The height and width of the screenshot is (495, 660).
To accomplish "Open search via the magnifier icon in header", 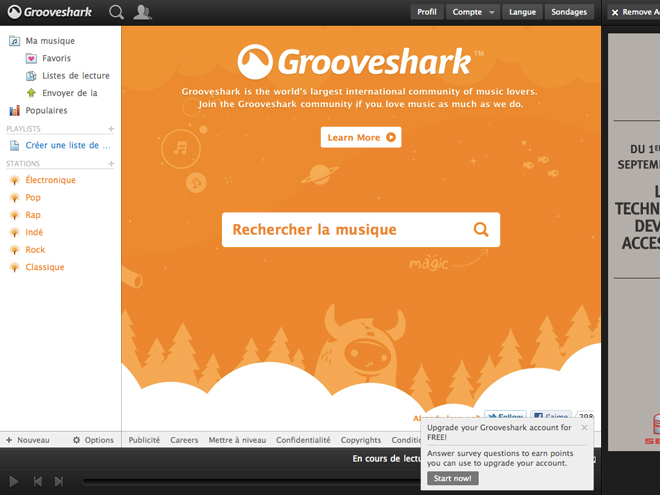I will pyautogui.click(x=116, y=12).
